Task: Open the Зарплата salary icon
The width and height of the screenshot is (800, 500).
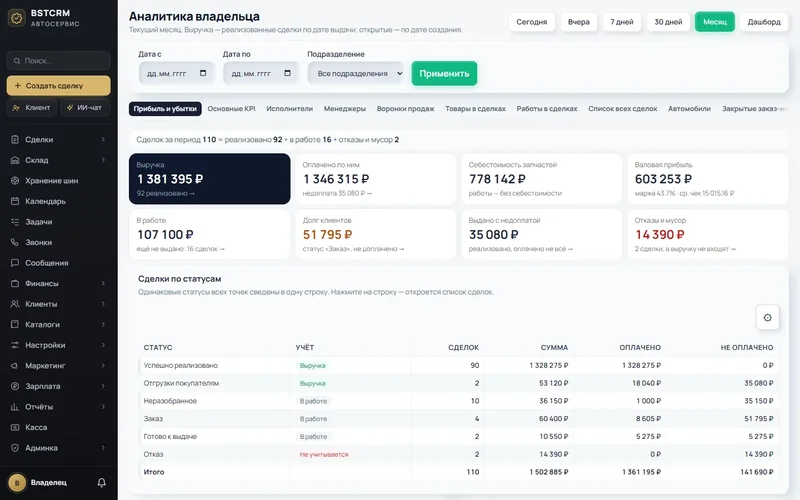Action: point(15,386)
